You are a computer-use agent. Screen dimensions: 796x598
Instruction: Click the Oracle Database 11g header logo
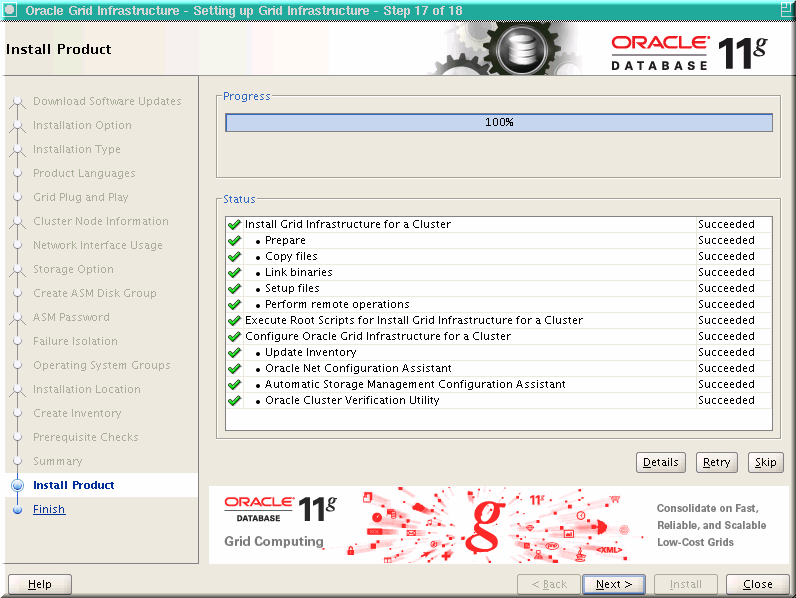(689, 53)
